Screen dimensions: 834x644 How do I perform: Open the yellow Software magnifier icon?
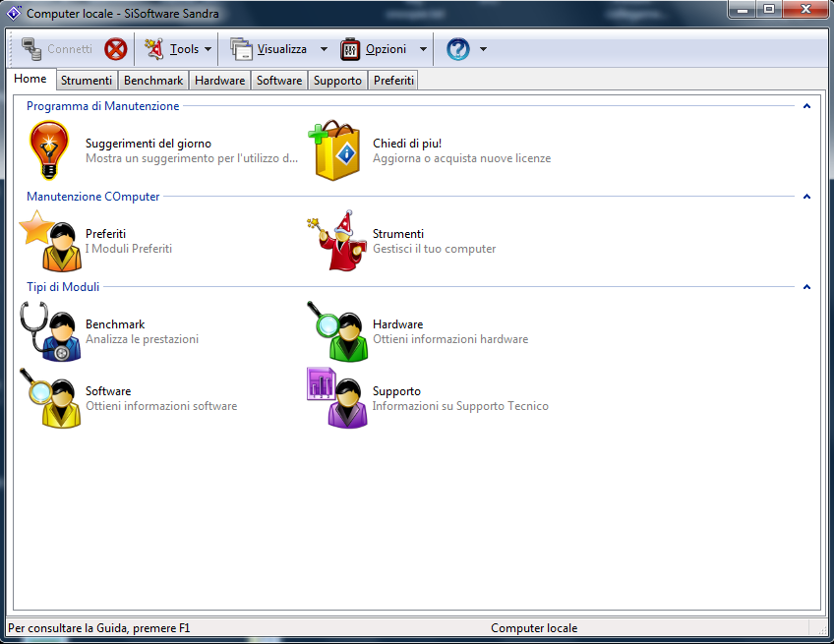(50, 398)
